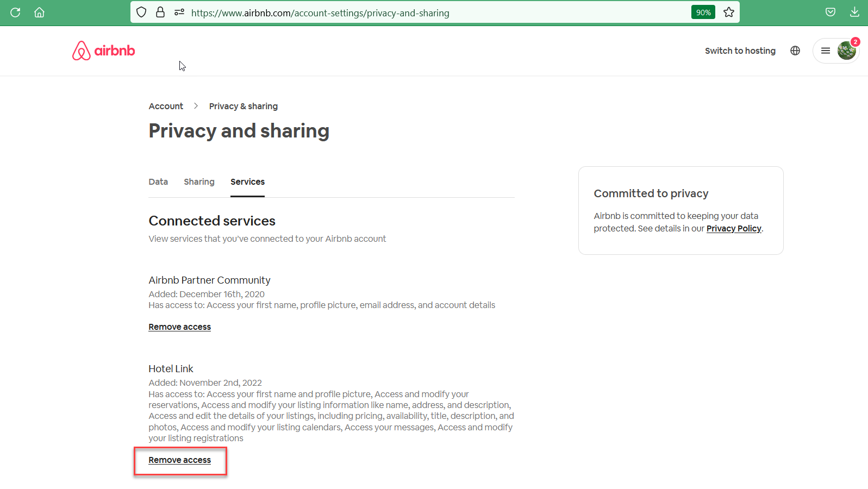This screenshot has width=868, height=489.
Task: Click the Privacy and sharing page title
Action: 239,131
